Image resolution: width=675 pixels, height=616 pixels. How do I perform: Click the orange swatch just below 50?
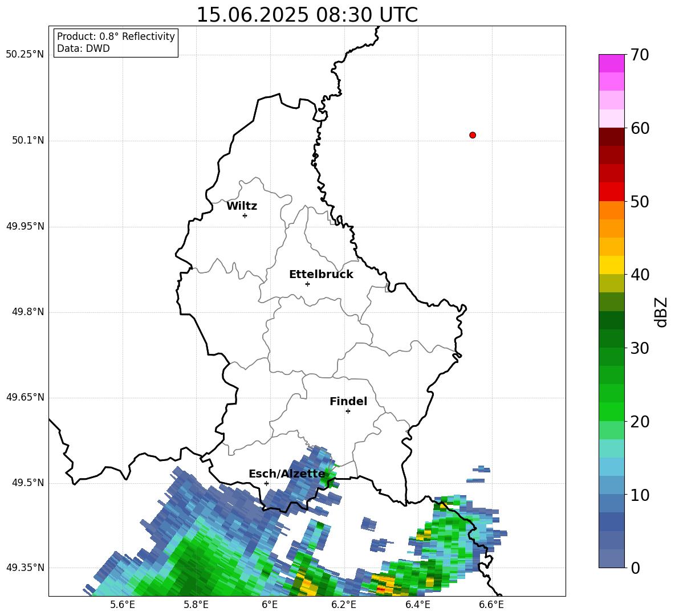point(611,210)
